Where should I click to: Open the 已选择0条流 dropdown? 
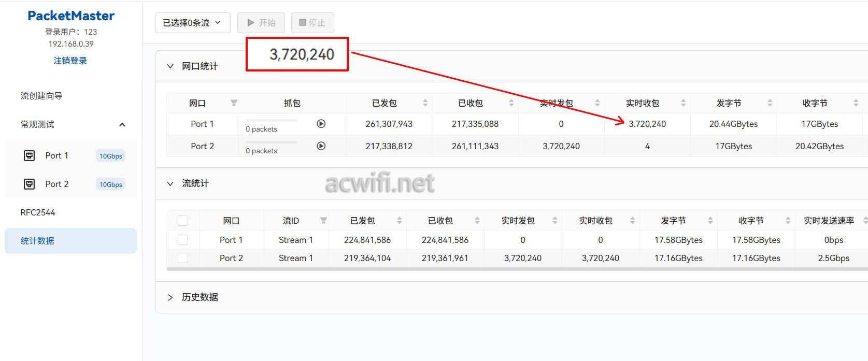[x=192, y=23]
